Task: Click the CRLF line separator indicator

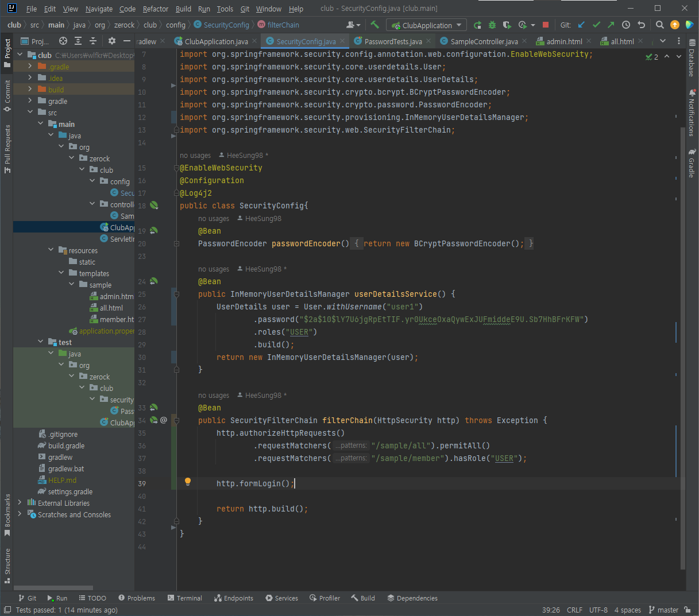Action: tap(574, 610)
